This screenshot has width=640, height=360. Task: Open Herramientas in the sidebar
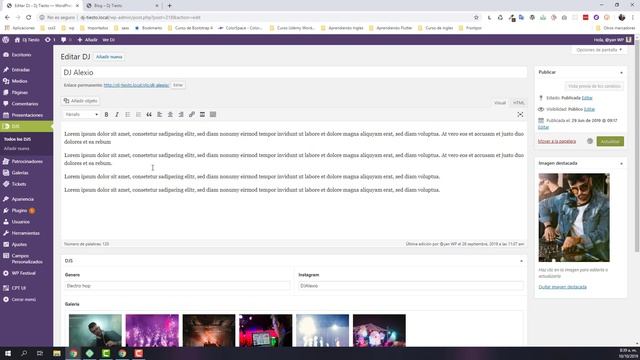click(27, 233)
